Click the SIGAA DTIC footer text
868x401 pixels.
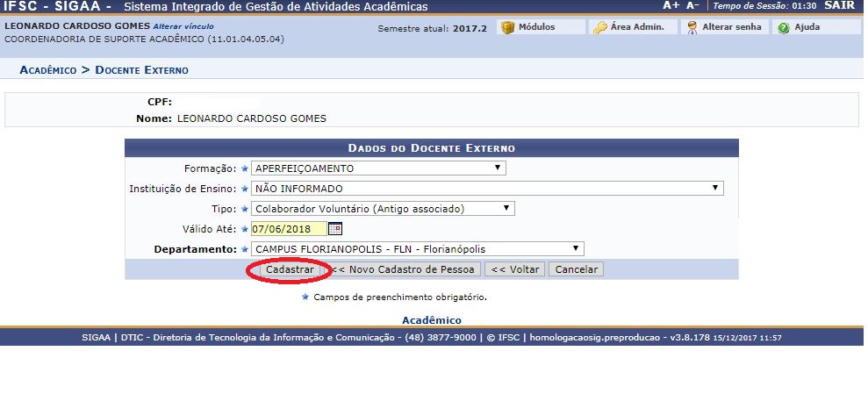tap(432, 338)
